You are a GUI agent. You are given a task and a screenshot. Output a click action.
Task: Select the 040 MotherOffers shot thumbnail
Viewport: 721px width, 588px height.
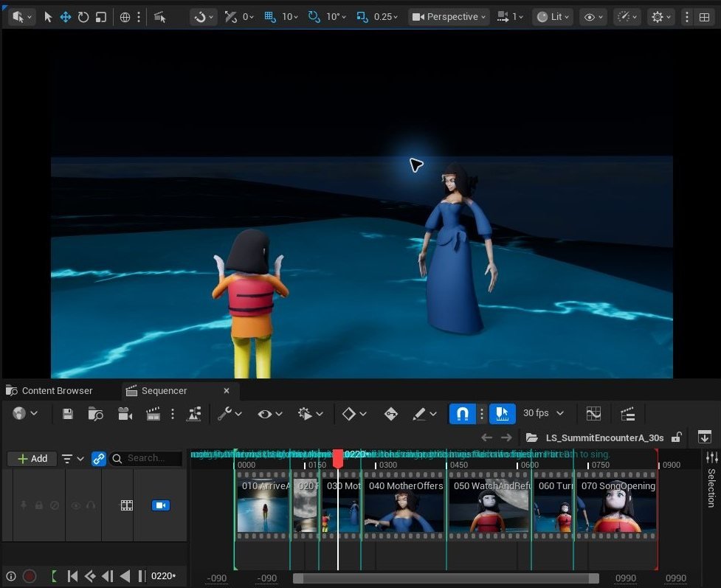405,506
